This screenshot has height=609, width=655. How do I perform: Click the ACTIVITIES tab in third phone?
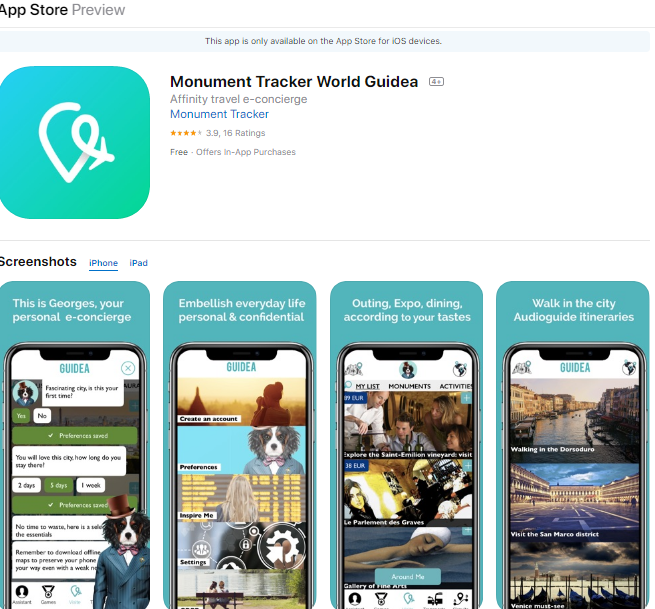tap(456, 386)
